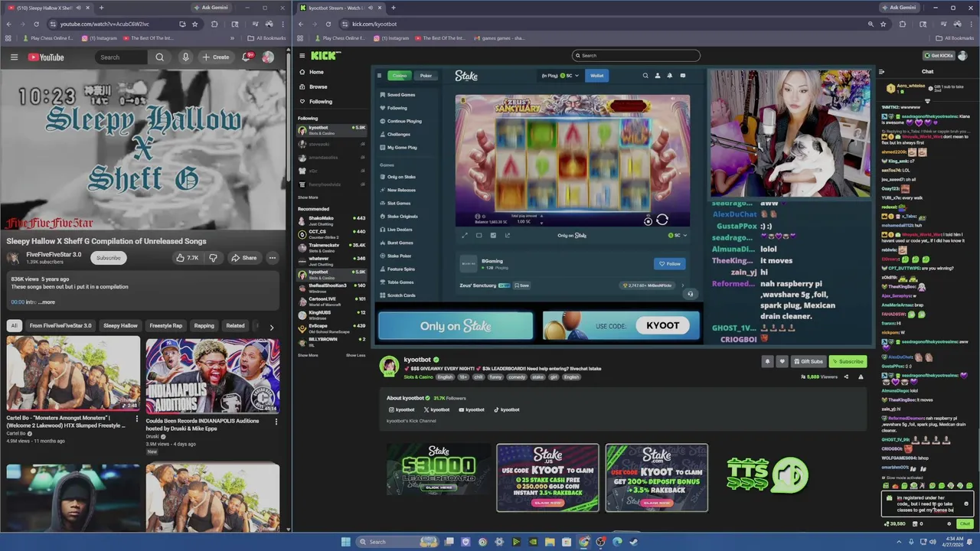Viewport: 980px width, 551px height.
Task: Toggle Stake Casino mode button
Action: click(400, 76)
